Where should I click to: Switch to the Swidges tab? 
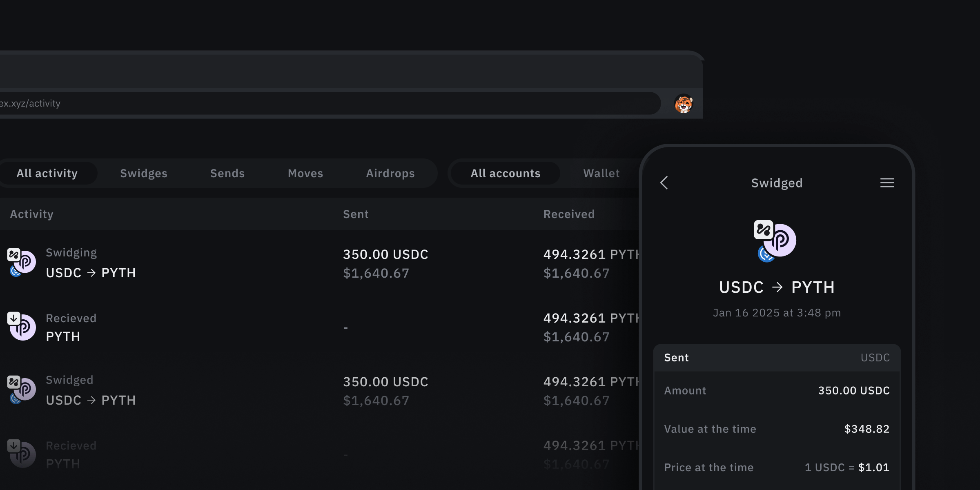click(x=144, y=174)
